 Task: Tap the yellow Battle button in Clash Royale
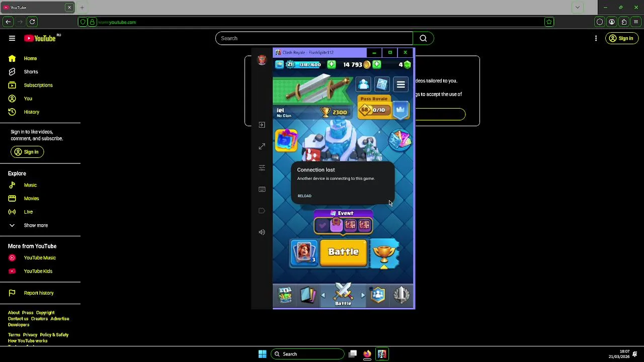(x=343, y=252)
